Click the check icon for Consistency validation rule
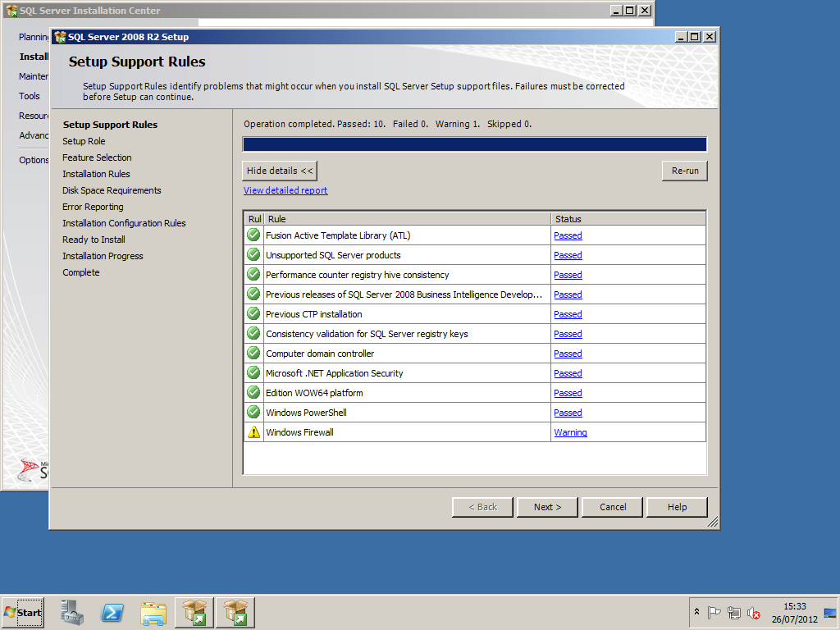Viewport: 840px width, 630px height. coord(253,334)
